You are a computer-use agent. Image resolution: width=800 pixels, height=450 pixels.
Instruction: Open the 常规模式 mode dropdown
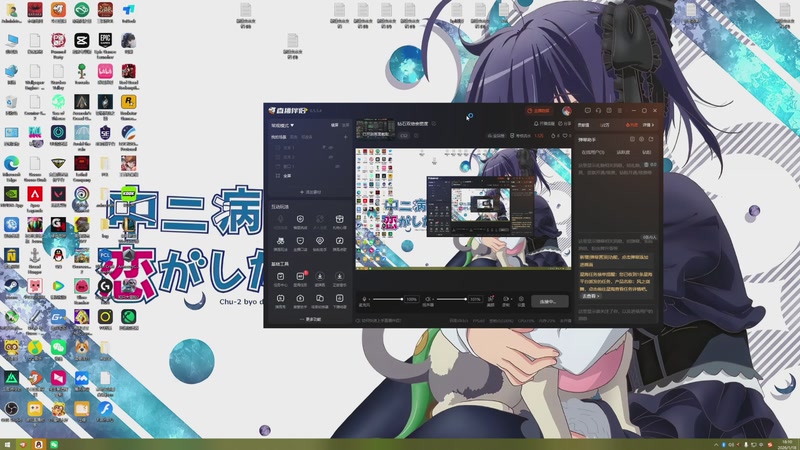click(x=283, y=125)
